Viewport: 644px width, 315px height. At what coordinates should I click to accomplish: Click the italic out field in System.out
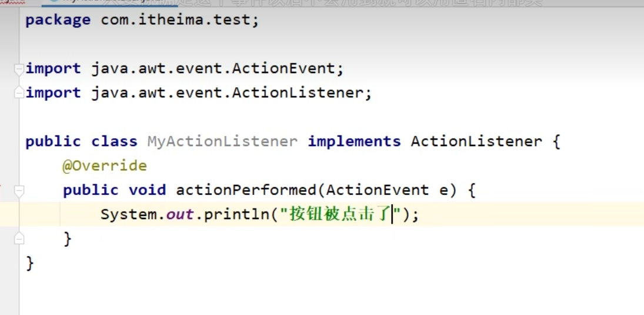(x=179, y=214)
